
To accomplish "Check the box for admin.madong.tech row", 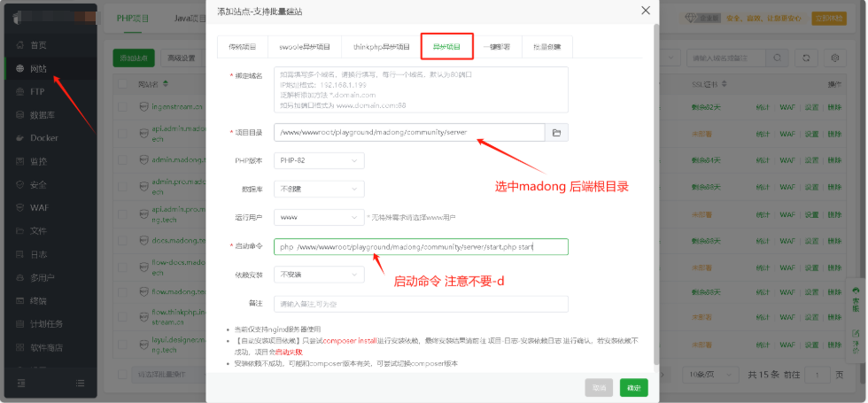I will [122, 160].
